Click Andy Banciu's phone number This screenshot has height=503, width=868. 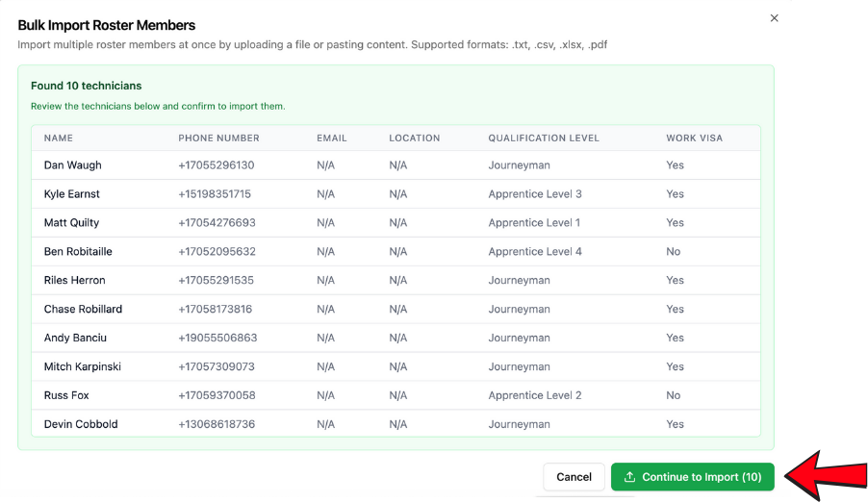point(217,339)
